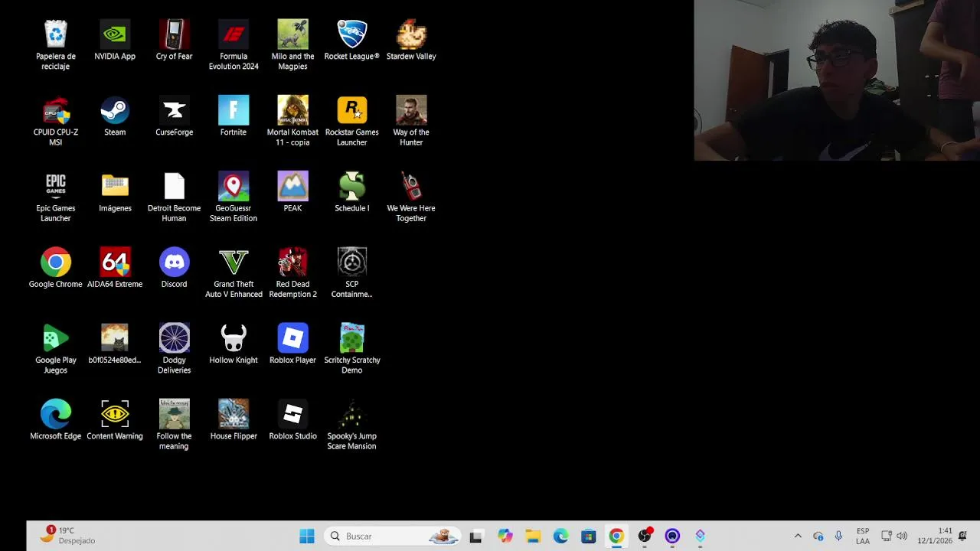Click the Discord desktop icon
Image resolution: width=980 pixels, height=551 pixels.
click(174, 268)
